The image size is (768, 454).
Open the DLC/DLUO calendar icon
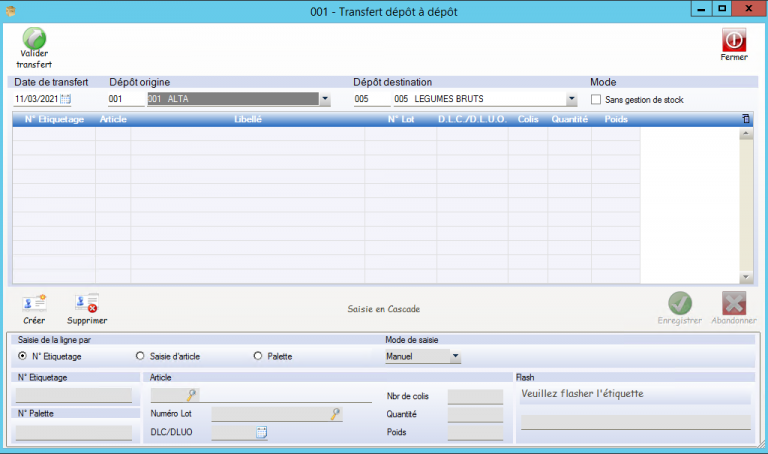point(262,432)
